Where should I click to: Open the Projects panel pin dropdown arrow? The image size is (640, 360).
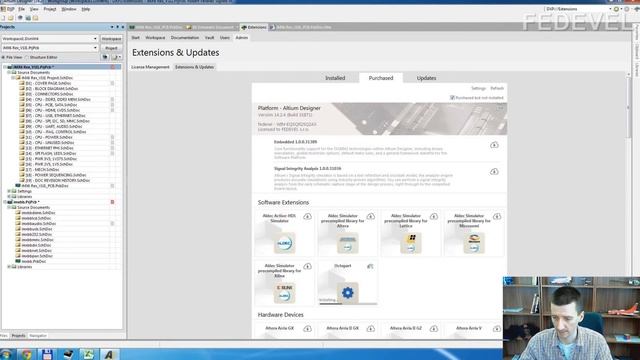coord(112,27)
